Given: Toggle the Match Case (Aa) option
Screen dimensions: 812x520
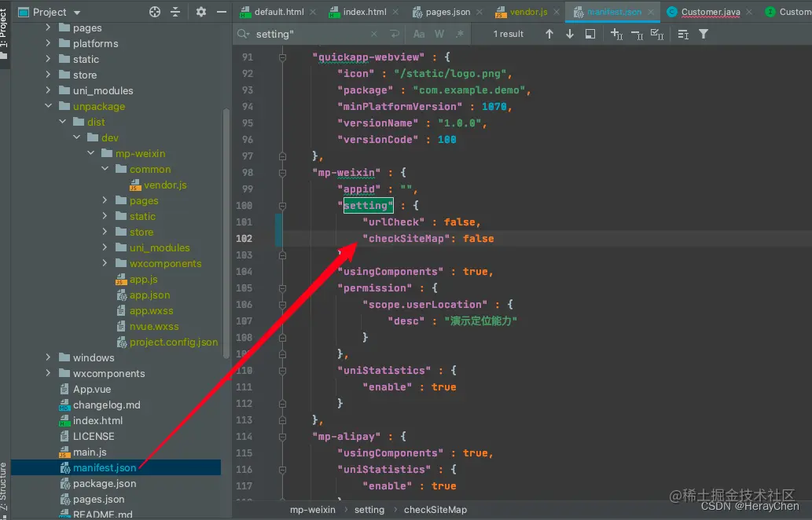Looking at the screenshot, I should 419,34.
